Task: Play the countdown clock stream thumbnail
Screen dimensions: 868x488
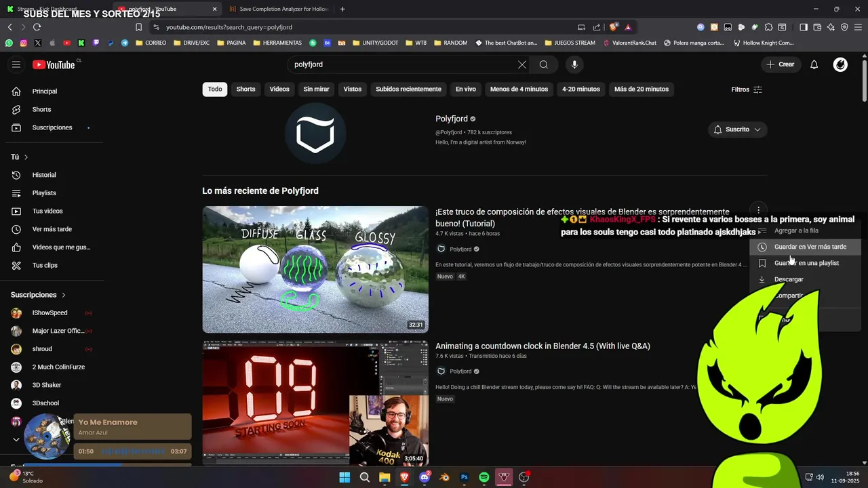Action: (315, 403)
